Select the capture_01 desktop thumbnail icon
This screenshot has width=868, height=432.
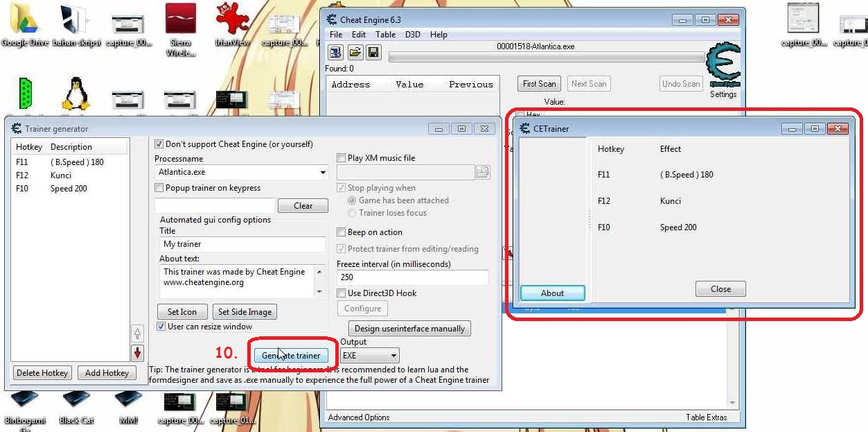click(232, 409)
